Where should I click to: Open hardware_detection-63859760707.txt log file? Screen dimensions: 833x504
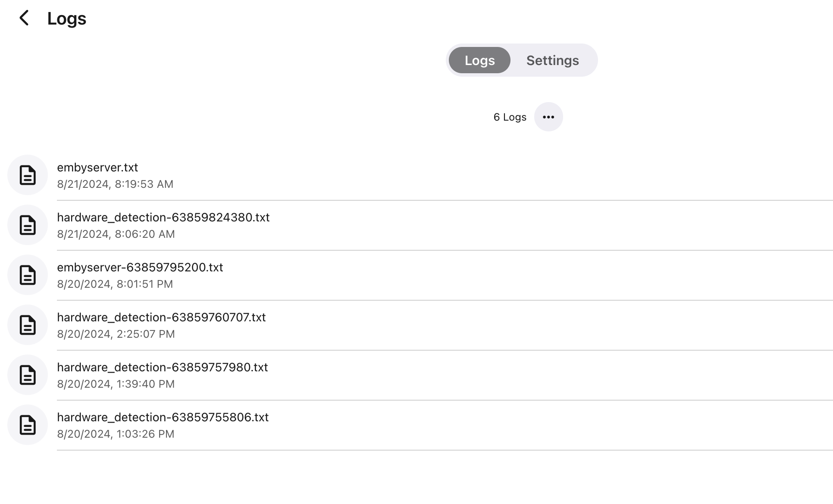coord(161,317)
